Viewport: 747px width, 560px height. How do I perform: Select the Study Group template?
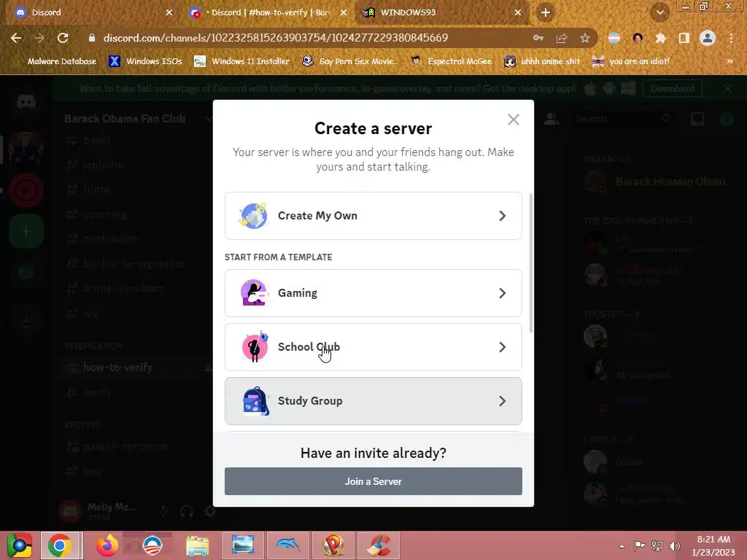[x=373, y=401]
